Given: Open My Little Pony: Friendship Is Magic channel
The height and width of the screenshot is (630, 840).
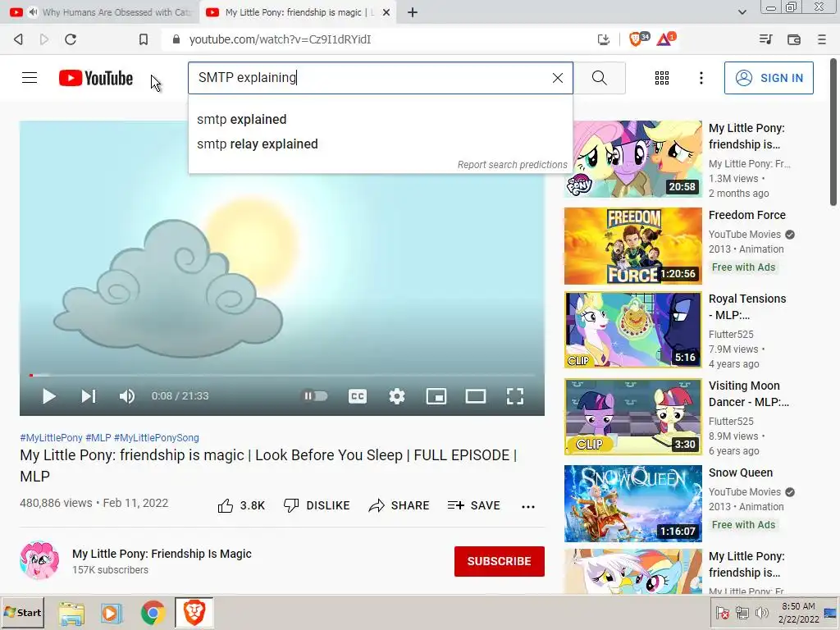Looking at the screenshot, I should (162, 554).
